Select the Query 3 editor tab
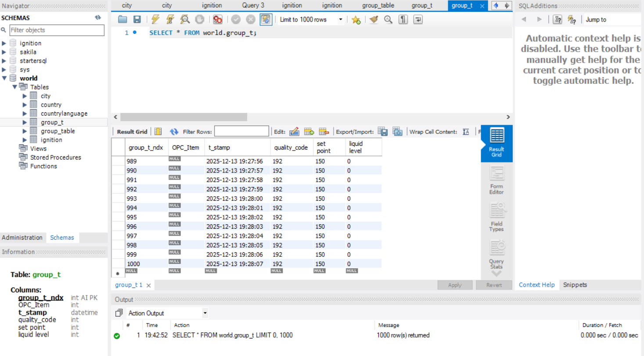The width and height of the screenshot is (644, 356). pos(253,5)
